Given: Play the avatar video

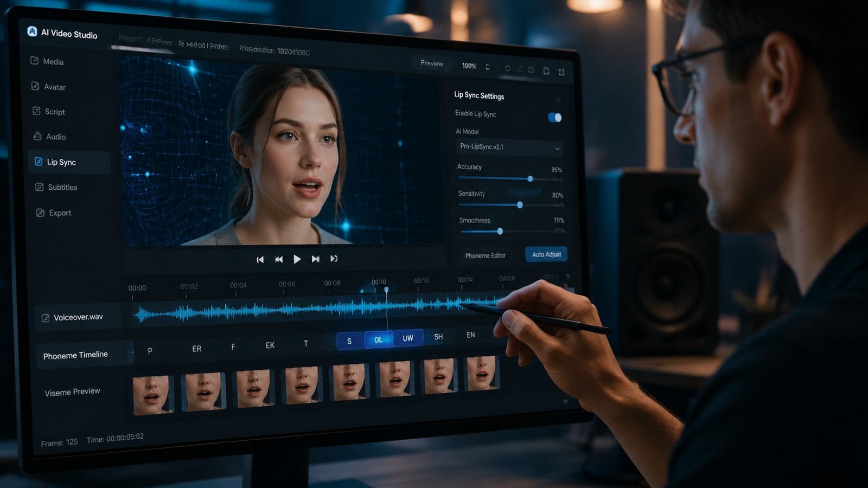Looking at the screenshot, I should [297, 259].
